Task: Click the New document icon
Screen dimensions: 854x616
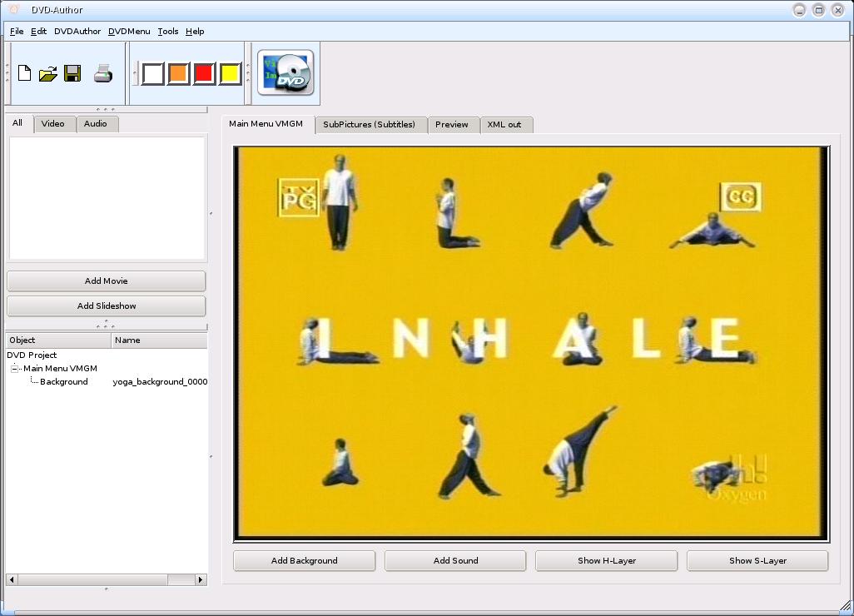Action: pyautogui.click(x=24, y=73)
